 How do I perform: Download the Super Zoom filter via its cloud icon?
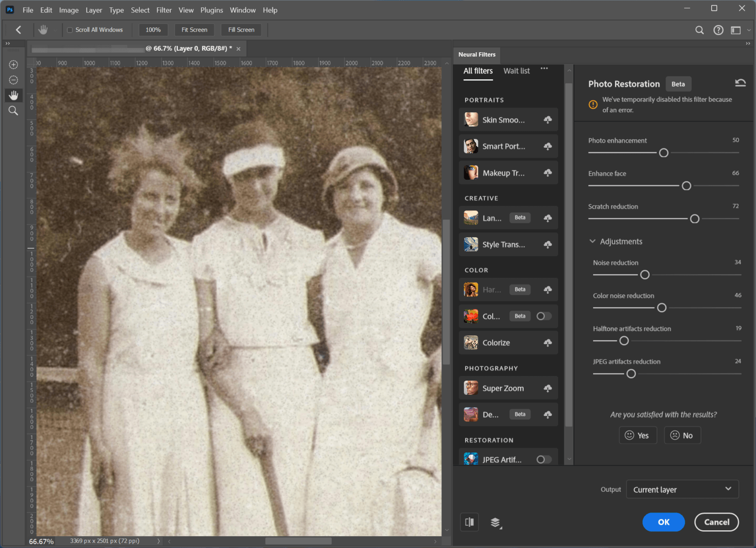[x=548, y=388]
